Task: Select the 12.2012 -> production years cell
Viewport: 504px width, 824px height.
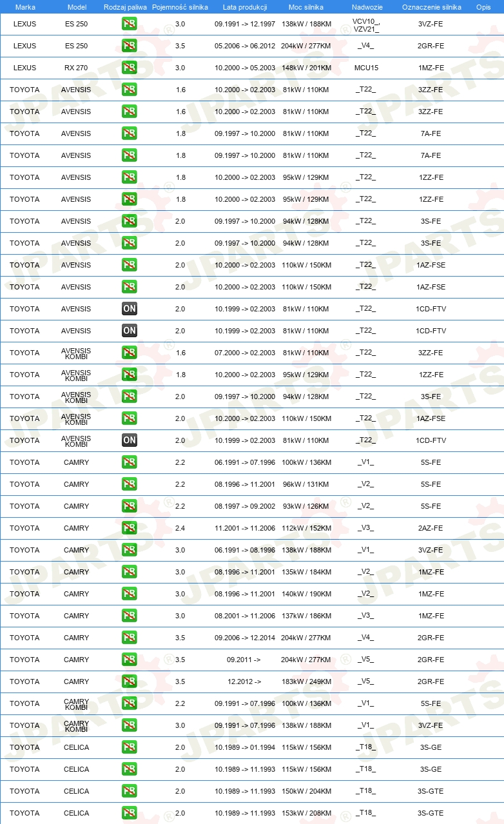Action: (244, 682)
